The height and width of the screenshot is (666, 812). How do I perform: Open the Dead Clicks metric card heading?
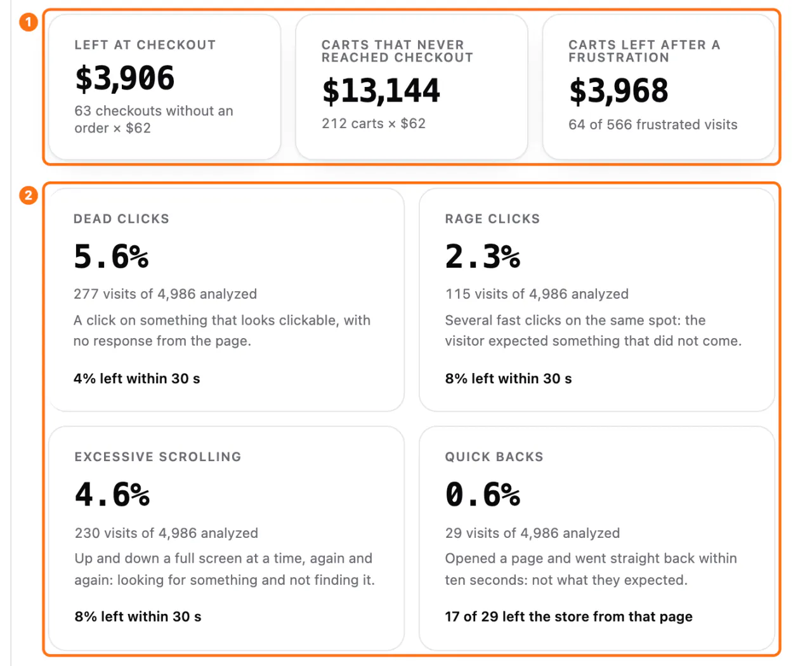click(x=122, y=219)
